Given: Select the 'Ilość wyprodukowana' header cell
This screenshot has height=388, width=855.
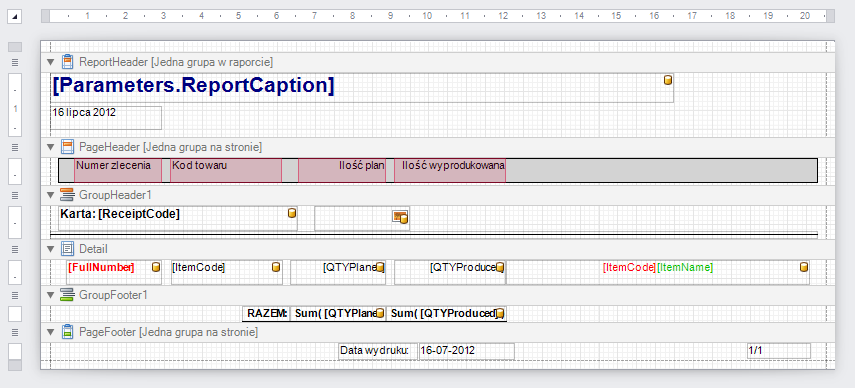Looking at the screenshot, I should coord(450,171).
